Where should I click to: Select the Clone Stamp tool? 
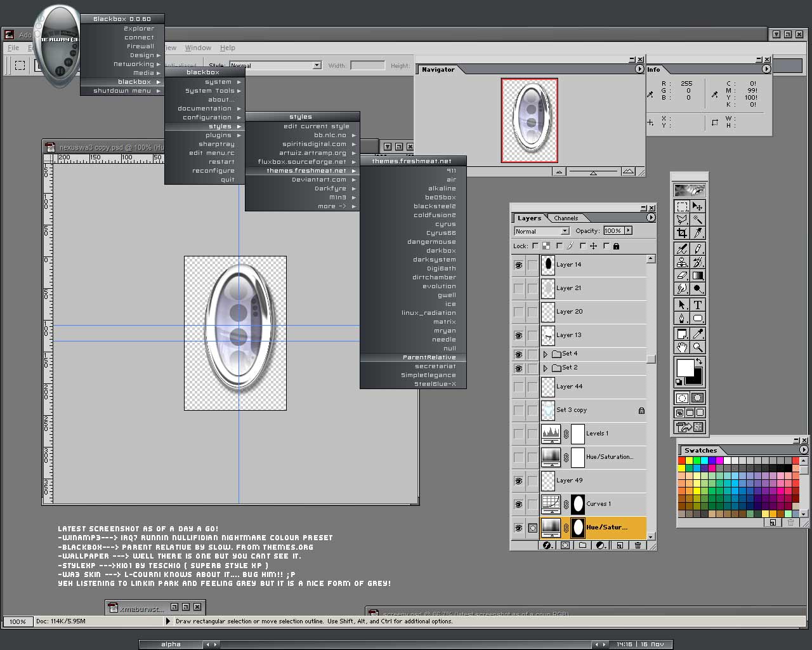pyautogui.click(x=682, y=262)
